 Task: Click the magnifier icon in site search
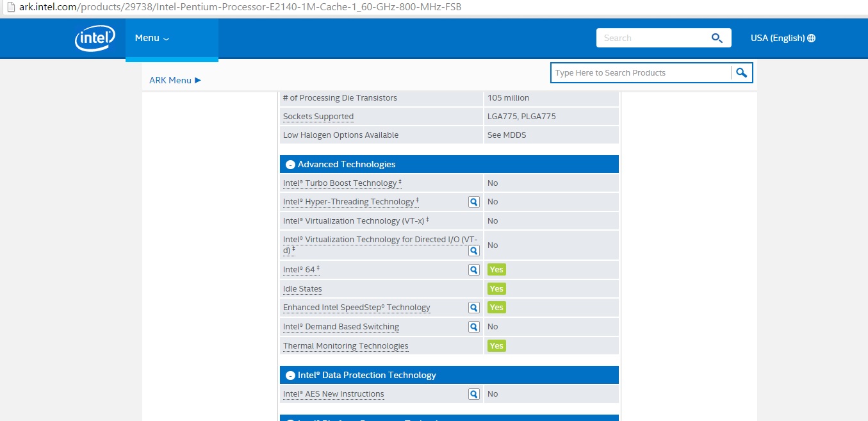[x=717, y=38]
